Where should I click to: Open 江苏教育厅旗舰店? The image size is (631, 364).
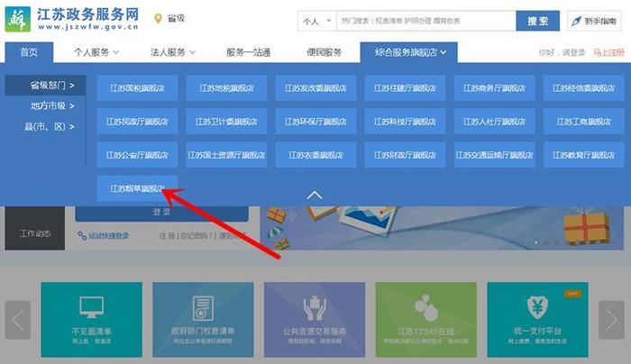[583, 154]
